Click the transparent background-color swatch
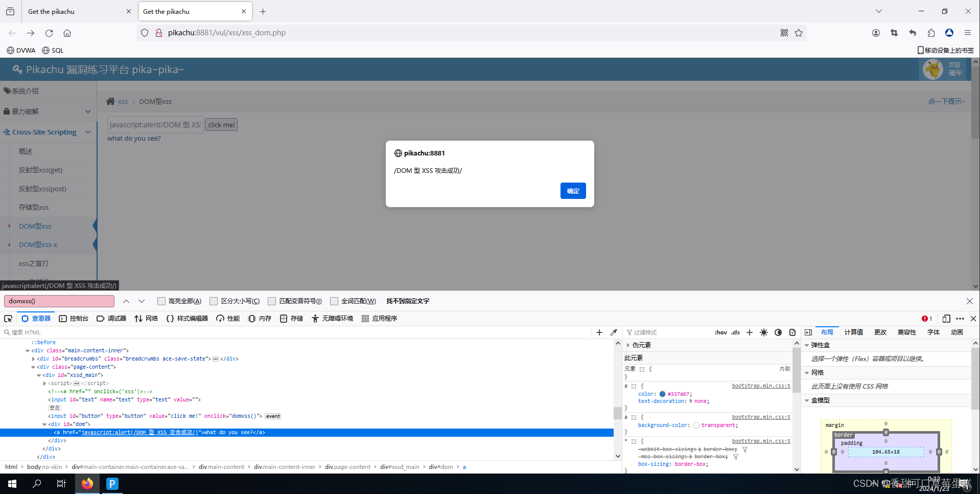The image size is (980, 494). pos(696,425)
